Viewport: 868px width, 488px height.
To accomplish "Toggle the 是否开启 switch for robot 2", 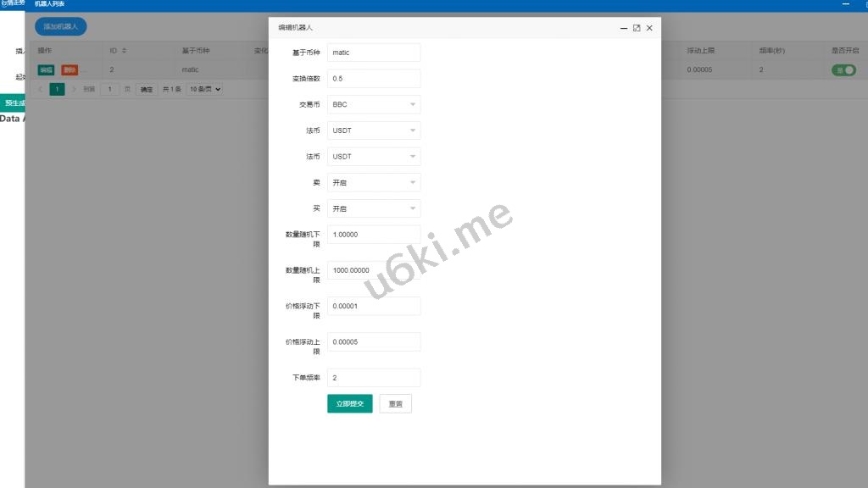I will (844, 70).
